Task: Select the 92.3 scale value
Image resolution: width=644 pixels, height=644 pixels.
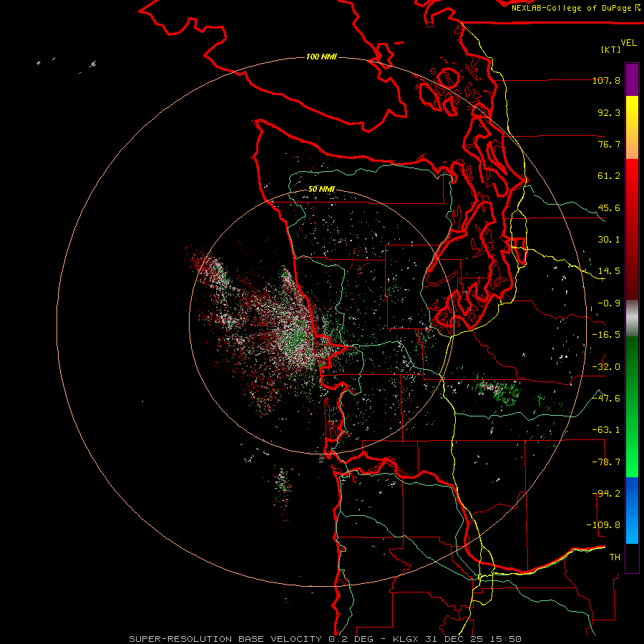Action: point(609,112)
